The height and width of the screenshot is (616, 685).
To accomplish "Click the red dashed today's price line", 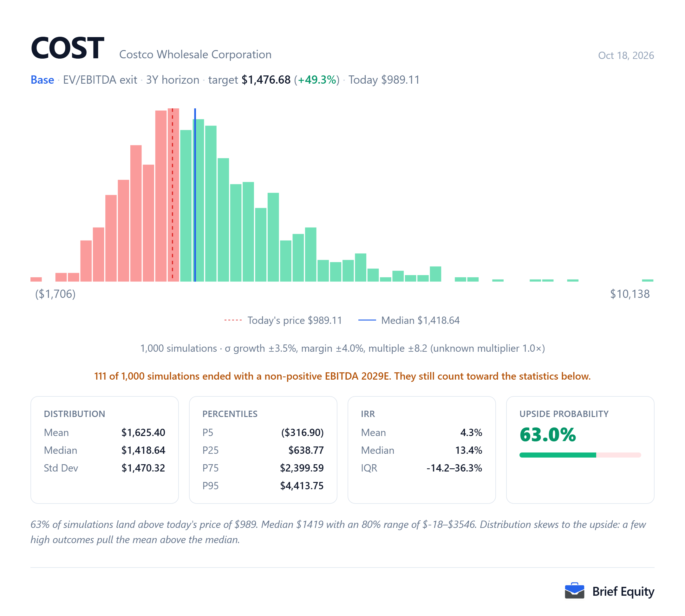I will tap(172, 195).
